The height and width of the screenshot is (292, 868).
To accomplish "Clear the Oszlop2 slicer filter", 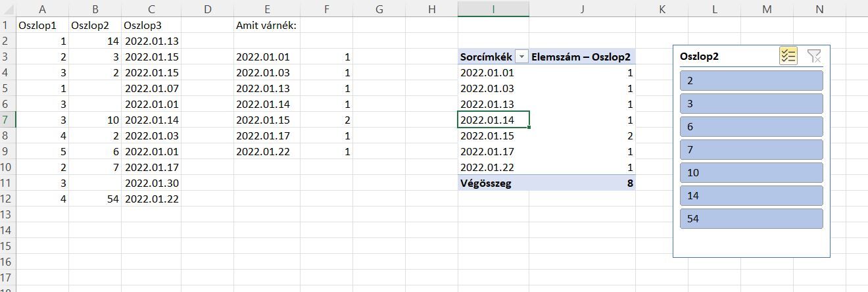I will [814, 57].
